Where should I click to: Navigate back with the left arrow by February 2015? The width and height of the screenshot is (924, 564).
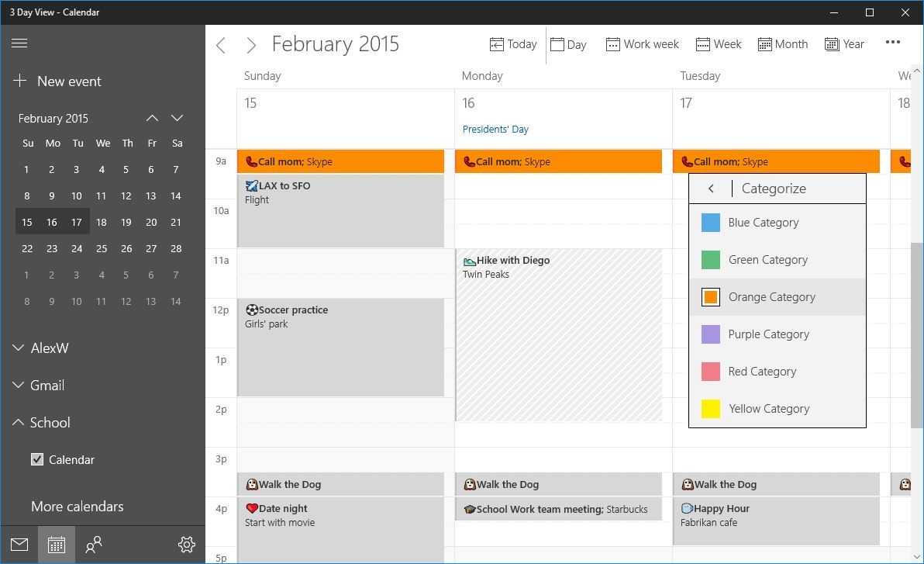pos(221,45)
